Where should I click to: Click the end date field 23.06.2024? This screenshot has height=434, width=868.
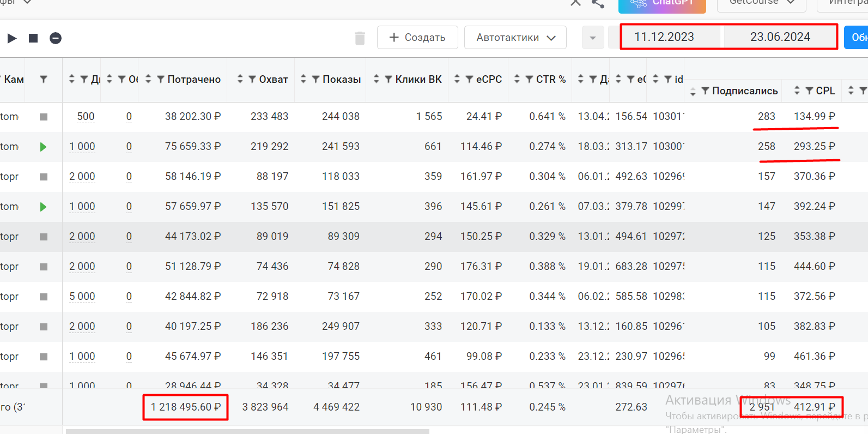(780, 37)
